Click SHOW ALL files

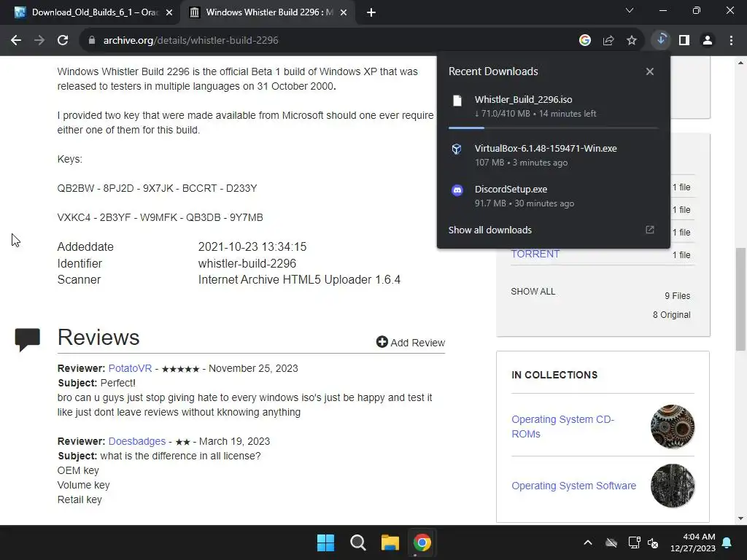tap(533, 292)
